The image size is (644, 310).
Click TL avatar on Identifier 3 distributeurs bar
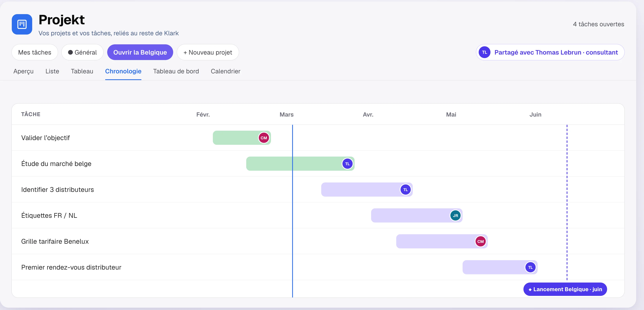[x=405, y=190]
